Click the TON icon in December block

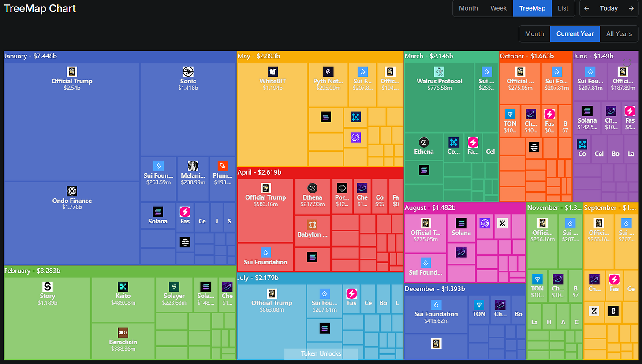point(479,305)
